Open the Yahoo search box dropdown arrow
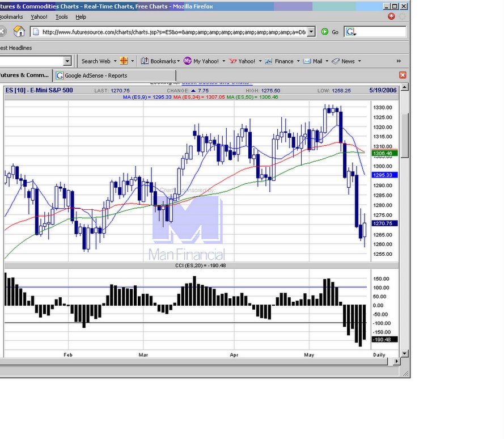504x439 pixels. point(67,61)
